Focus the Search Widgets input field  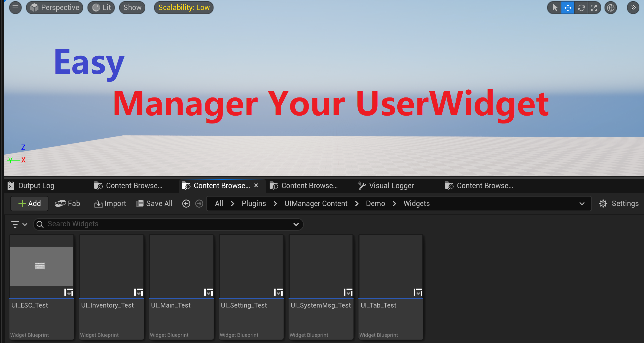click(168, 224)
